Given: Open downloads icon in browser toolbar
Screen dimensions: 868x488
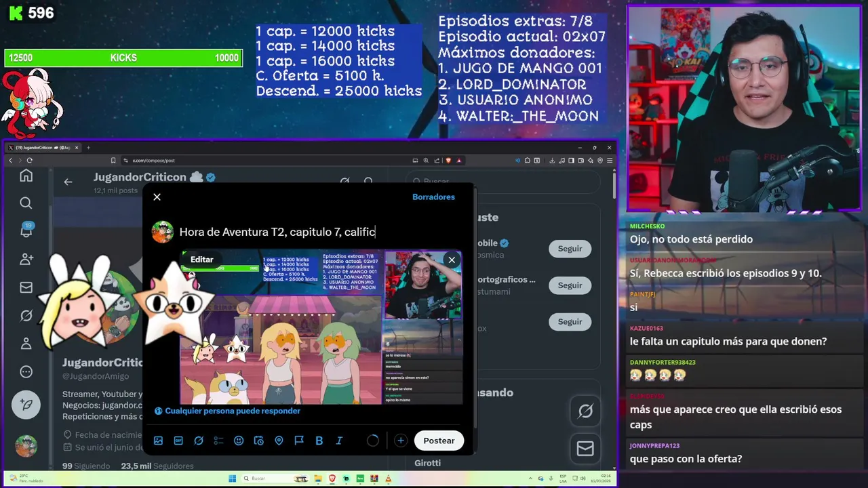Looking at the screenshot, I should pos(552,161).
